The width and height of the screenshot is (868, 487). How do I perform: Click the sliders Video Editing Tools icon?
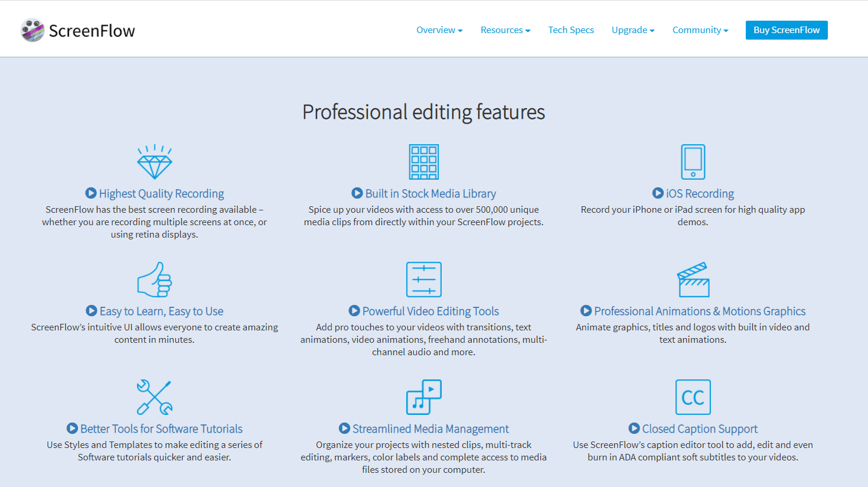423,280
